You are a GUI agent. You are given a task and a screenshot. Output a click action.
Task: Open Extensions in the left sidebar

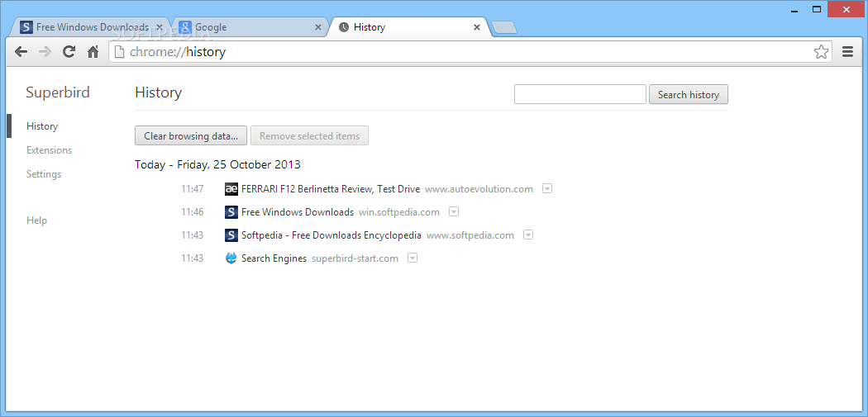(50, 150)
